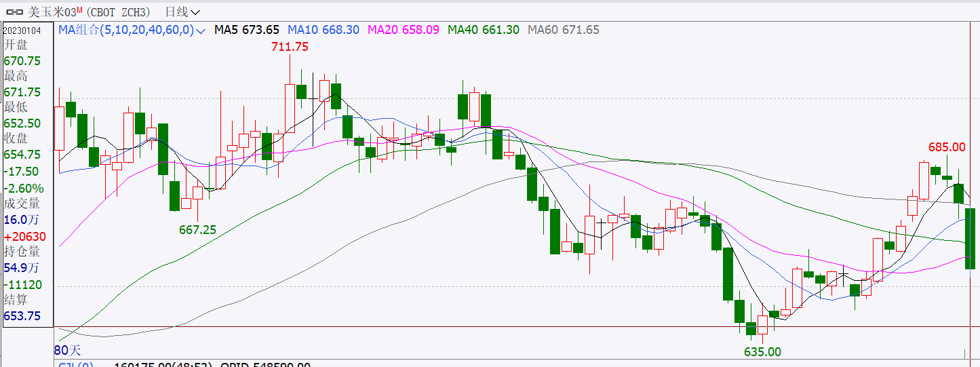Click the price change value -17.50
980x367 pixels.
point(21,171)
